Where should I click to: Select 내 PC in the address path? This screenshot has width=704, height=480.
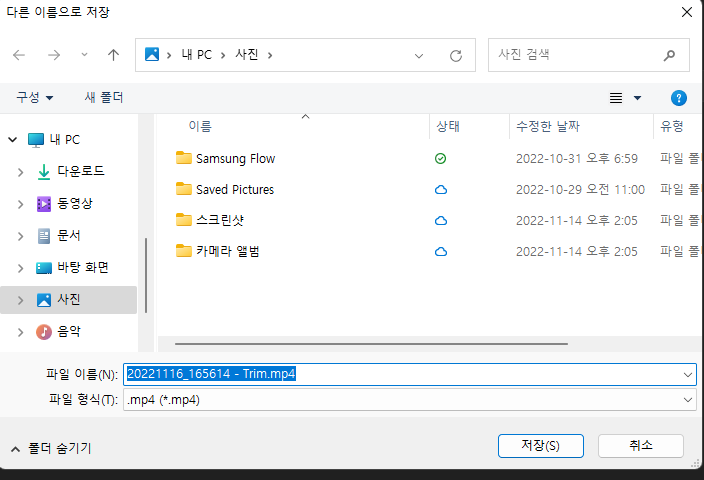pyautogui.click(x=196, y=55)
